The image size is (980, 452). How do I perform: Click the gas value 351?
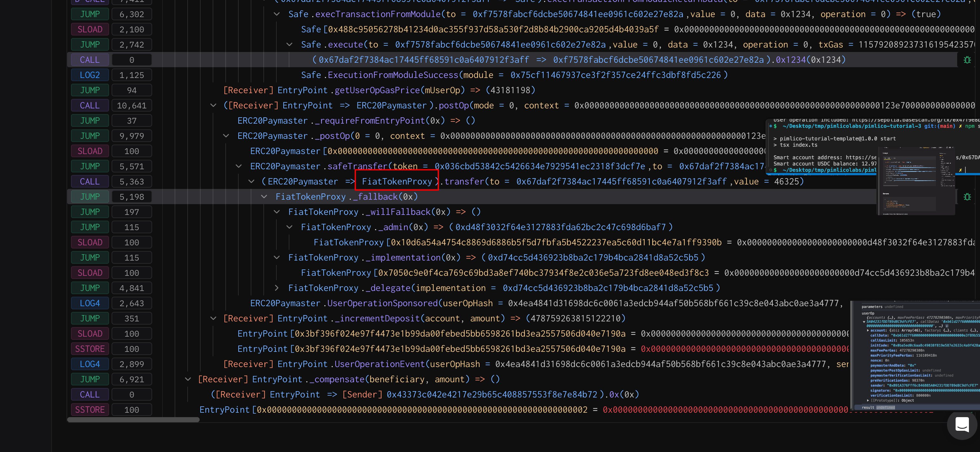132,319
